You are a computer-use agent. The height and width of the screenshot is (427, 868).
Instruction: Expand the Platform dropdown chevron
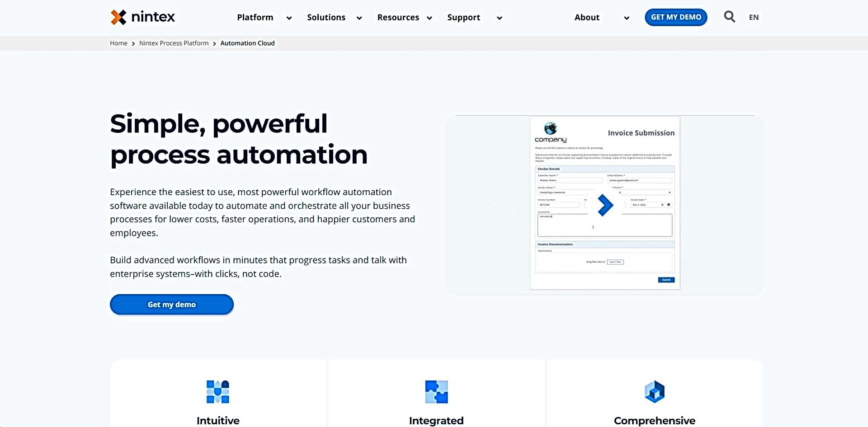coord(289,18)
